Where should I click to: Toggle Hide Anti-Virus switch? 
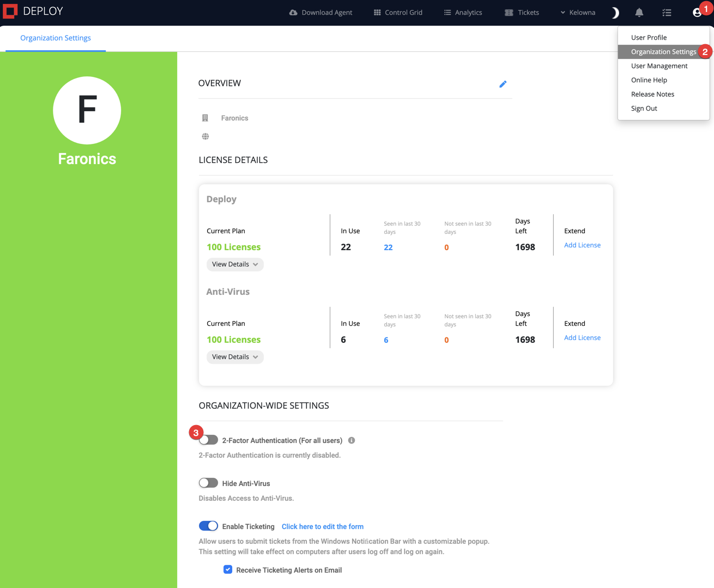tap(208, 483)
